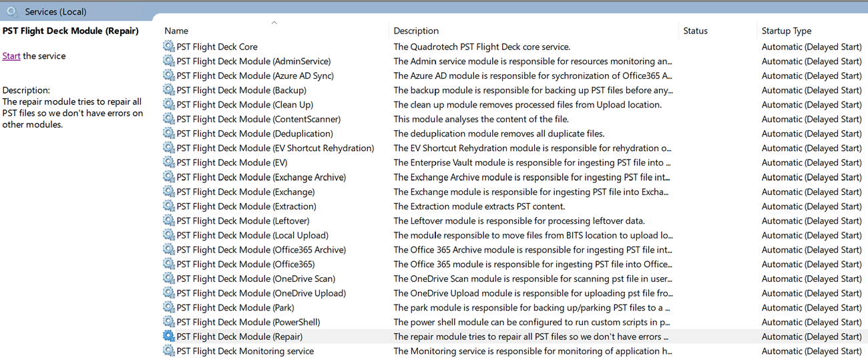Click the gear icon for Module (Azure AD Sync)
Viewport: 868px width, 358px height.
click(x=169, y=75)
